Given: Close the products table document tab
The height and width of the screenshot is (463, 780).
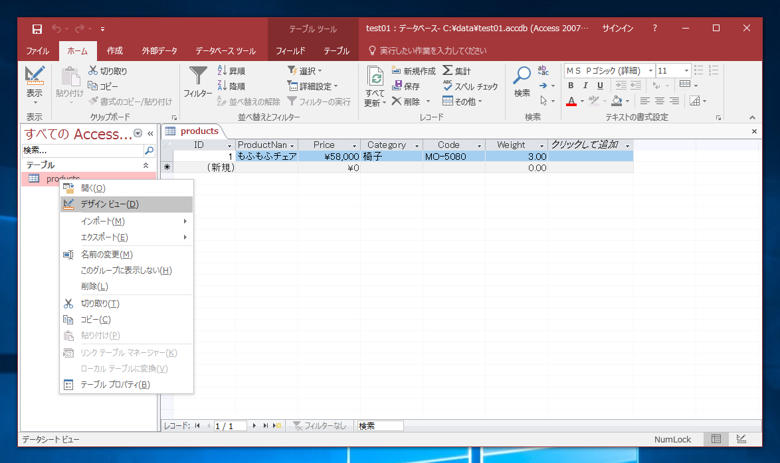Looking at the screenshot, I should pyautogui.click(x=754, y=131).
